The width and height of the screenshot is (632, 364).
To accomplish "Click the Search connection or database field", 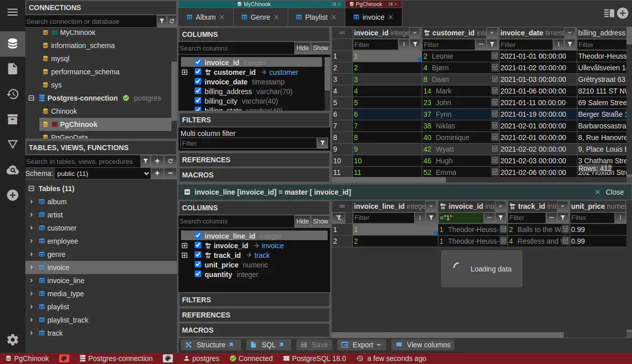I will tap(91, 21).
